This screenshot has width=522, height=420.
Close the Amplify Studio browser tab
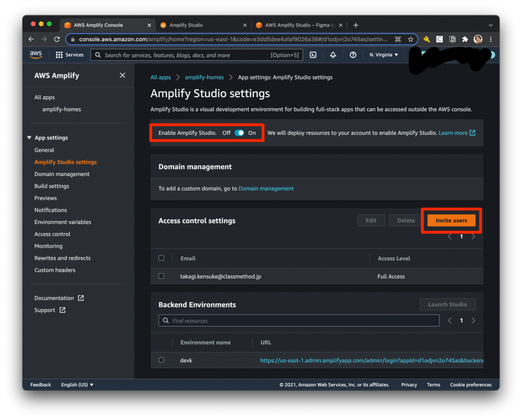(245, 26)
